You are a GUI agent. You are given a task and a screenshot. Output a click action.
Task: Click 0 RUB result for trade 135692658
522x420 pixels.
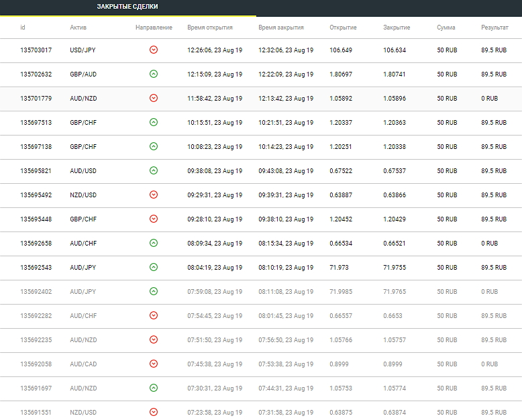489,244
